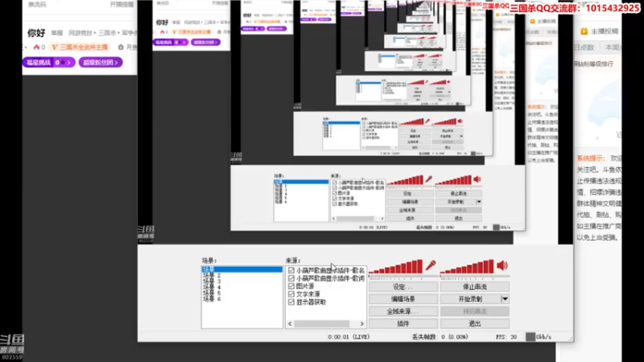Select 场景 3 in main scene list
The height and width of the screenshot is (362, 644).
[212, 281]
